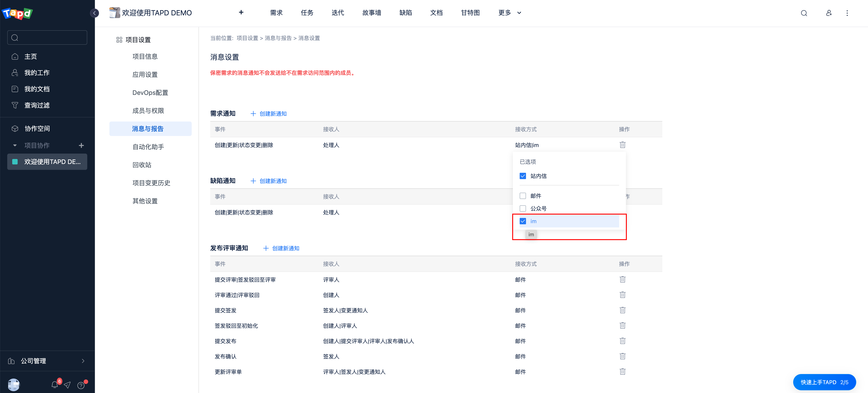Viewport: 868px width, 393px height.
Task: Switch to the 需求 tab
Action: coord(276,13)
